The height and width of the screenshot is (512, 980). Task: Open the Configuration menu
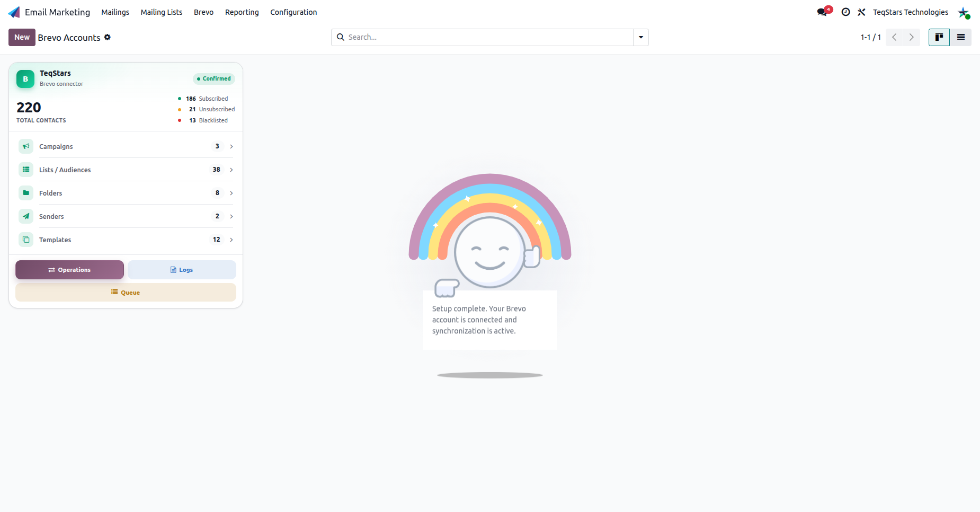click(x=293, y=12)
